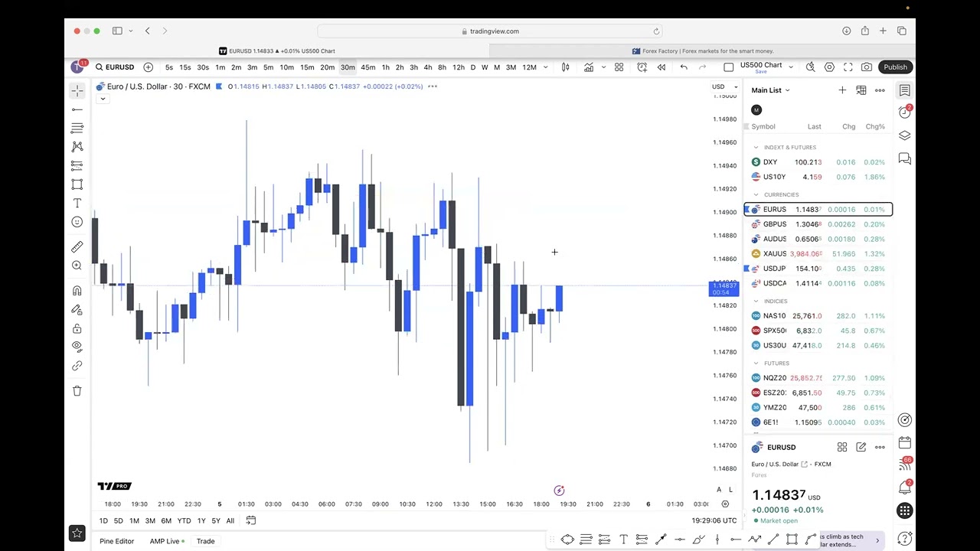The width and height of the screenshot is (980, 551).
Task: Open the indicator templates dropdown
Action: click(x=604, y=67)
